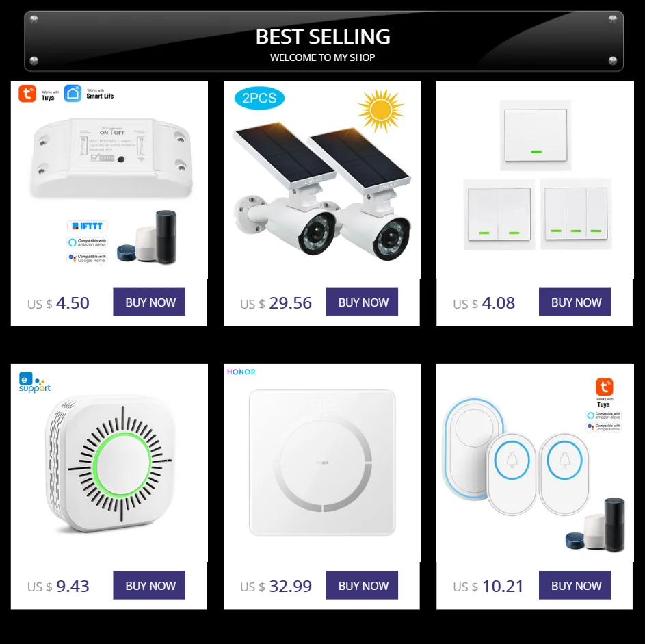Click the IFTTT badge on the WiFi switch image

pyautogui.click(x=88, y=226)
